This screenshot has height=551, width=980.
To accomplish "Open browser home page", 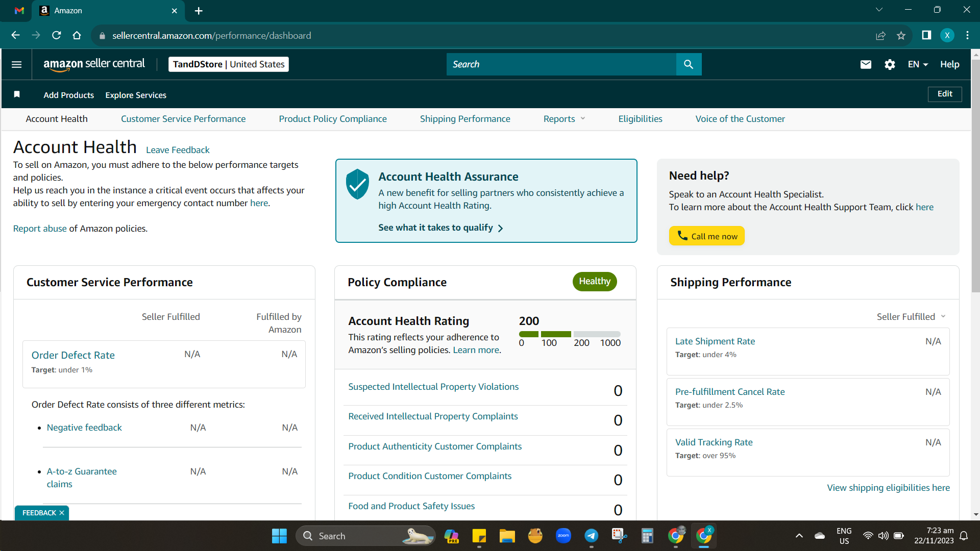I will tap(77, 35).
